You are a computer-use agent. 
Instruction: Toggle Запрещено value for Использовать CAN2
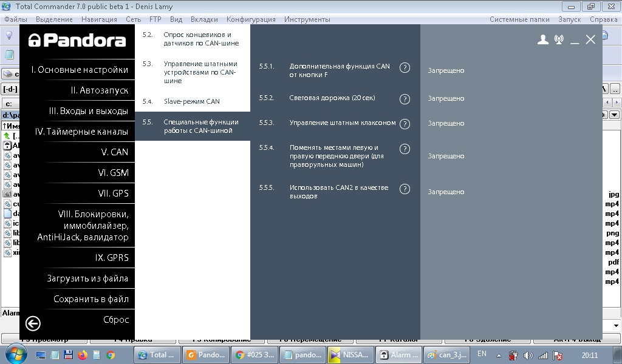[x=446, y=192]
